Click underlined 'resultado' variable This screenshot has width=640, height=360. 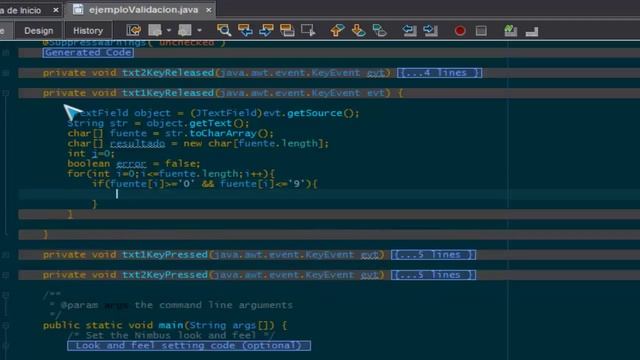click(x=138, y=144)
